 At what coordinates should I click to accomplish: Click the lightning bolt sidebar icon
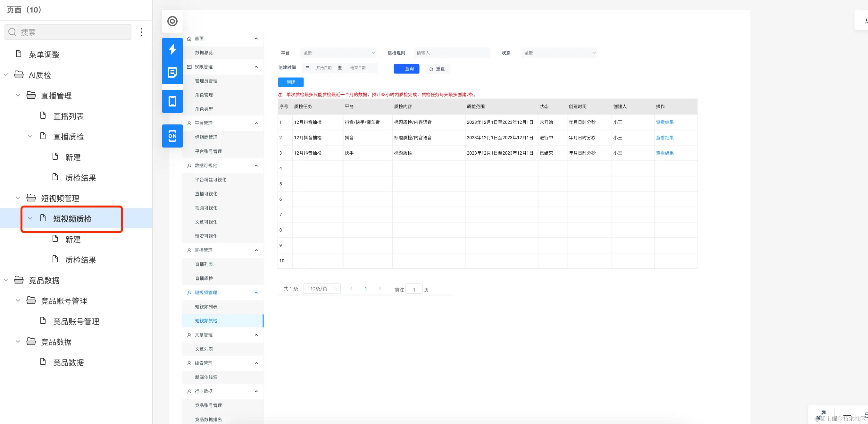tap(172, 49)
